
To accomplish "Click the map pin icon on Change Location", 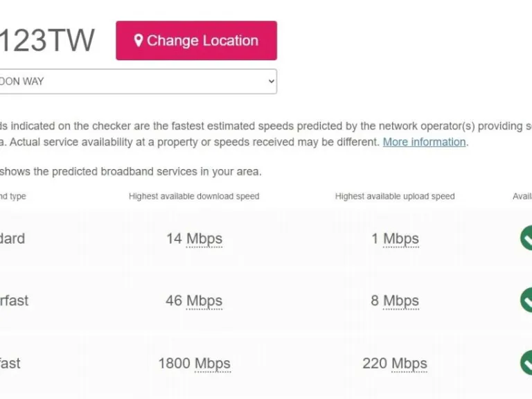I will click(139, 41).
